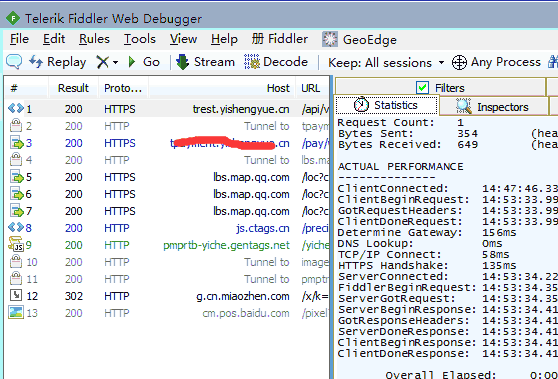Switch to the Statistics tab

tap(386, 105)
